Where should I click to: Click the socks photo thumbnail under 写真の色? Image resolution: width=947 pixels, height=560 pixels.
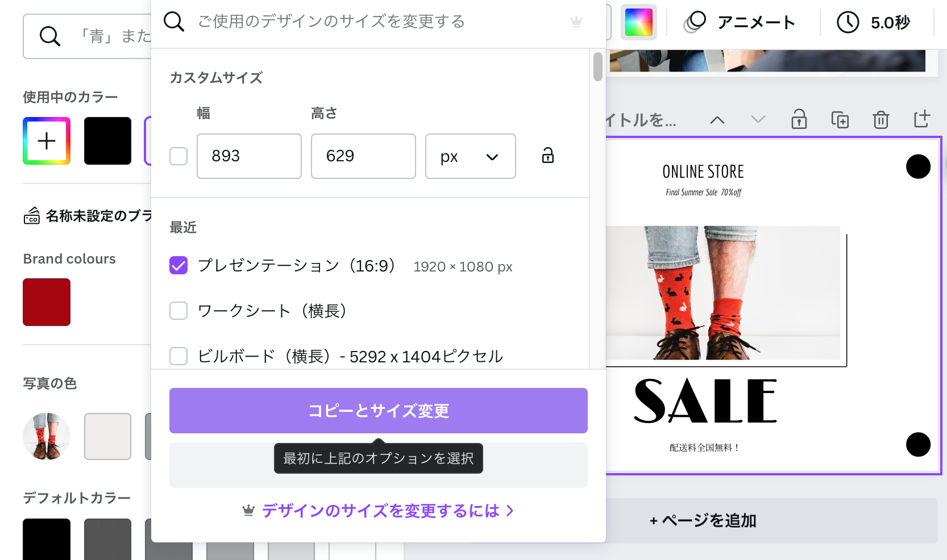47,436
